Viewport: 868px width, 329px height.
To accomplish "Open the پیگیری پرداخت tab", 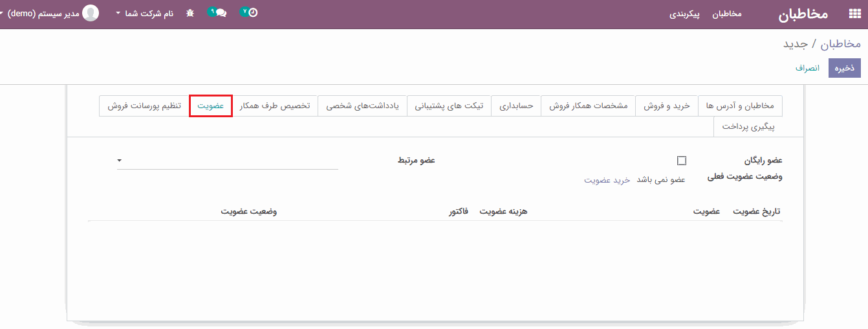I will click(748, 126).
